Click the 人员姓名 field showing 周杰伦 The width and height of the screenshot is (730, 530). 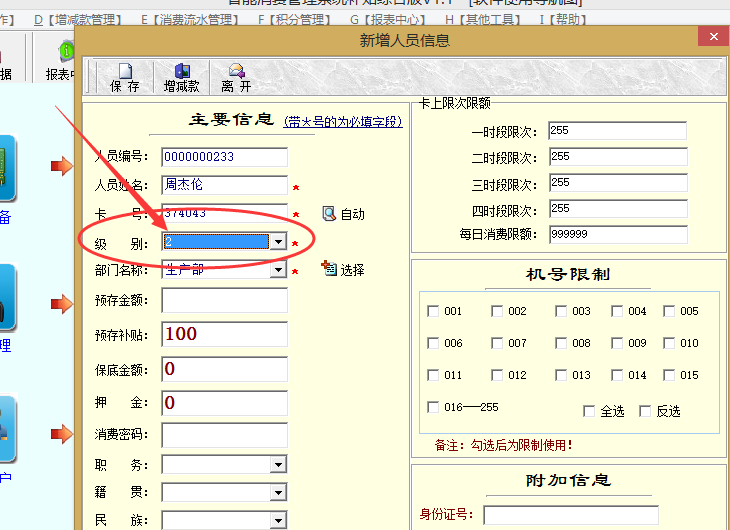224,185
